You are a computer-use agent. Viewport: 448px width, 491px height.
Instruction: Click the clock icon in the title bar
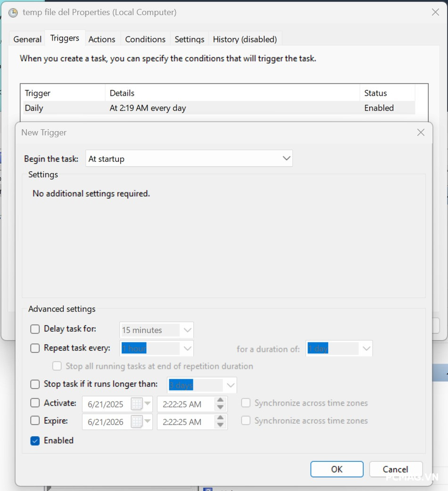click(x=13, y=12)
